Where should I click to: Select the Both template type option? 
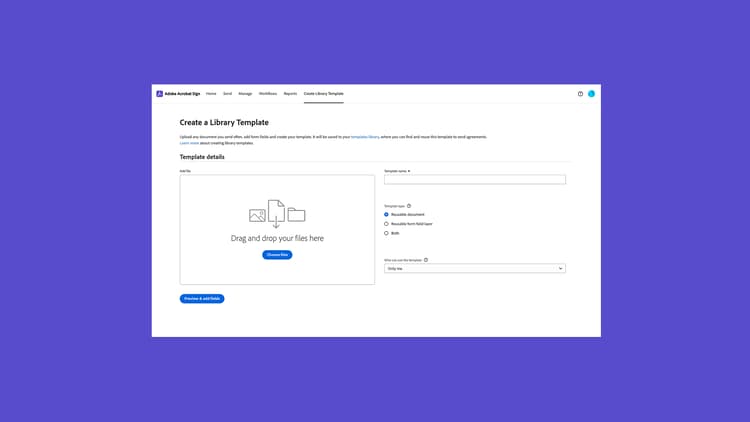coord(386,233)
